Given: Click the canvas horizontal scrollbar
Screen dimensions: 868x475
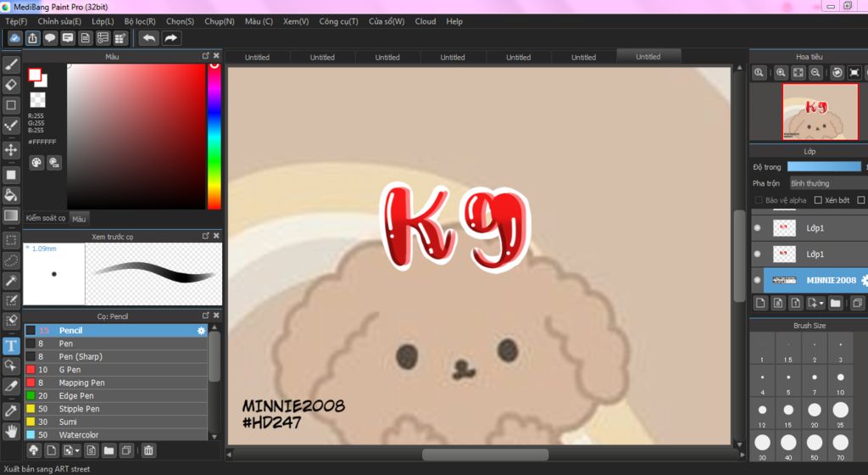Looking at the screenshot, I should point(485,455).
